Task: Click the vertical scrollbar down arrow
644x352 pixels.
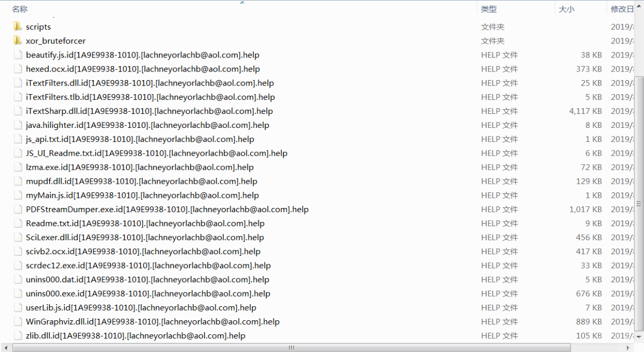Action: [x=639, y=338]
